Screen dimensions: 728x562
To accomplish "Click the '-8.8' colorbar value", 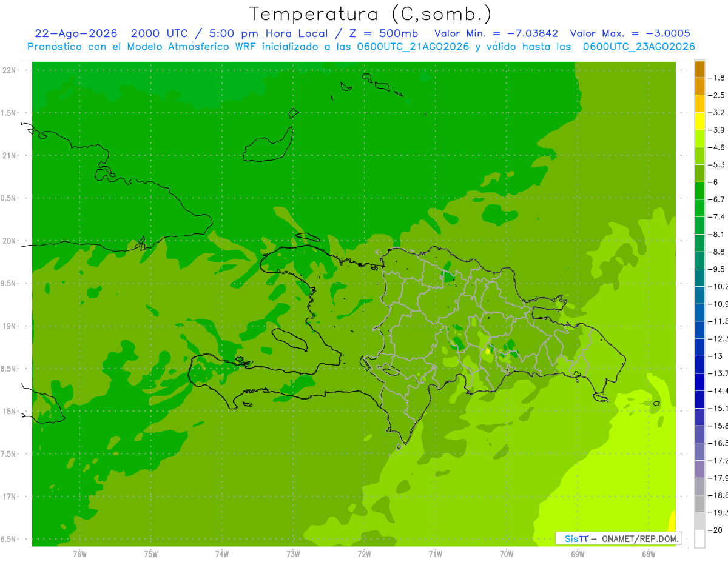I will click(x=716, y=252).
